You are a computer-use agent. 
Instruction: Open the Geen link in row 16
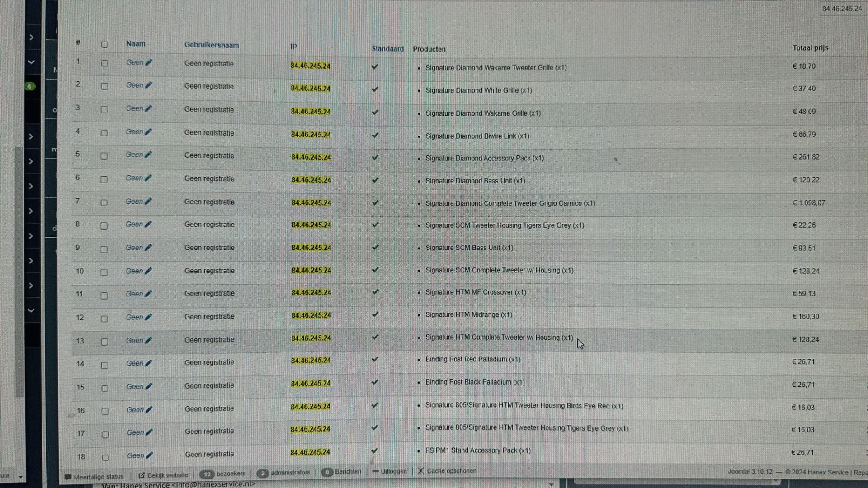coord(135,409)
